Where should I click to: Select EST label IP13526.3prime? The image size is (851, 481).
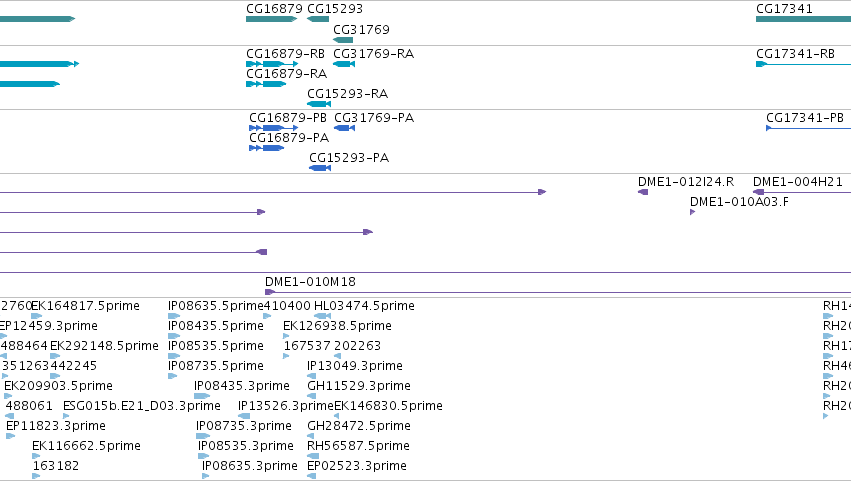pos(285,406)
